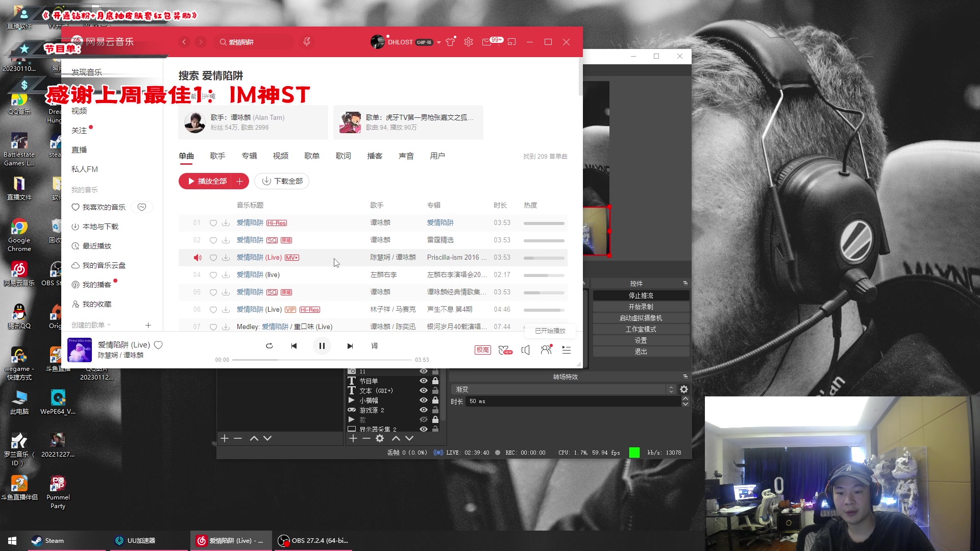Image resolution: width=980 pixels, height=551 pixels.
Task: Switch to the 专辑 search tab
Action: click(249, 156)
